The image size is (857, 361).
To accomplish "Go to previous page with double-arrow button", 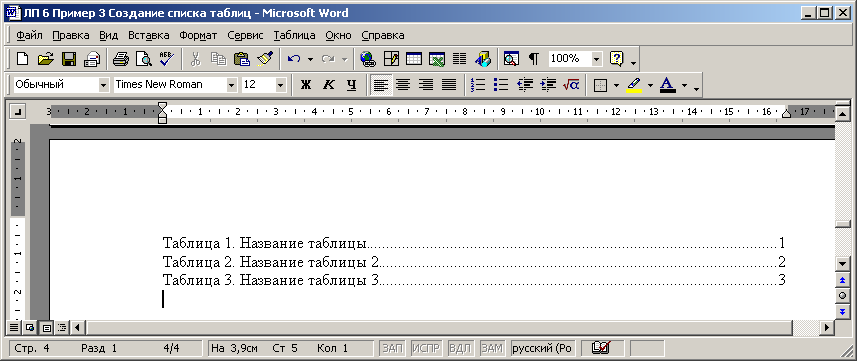I will pos(842,280).
